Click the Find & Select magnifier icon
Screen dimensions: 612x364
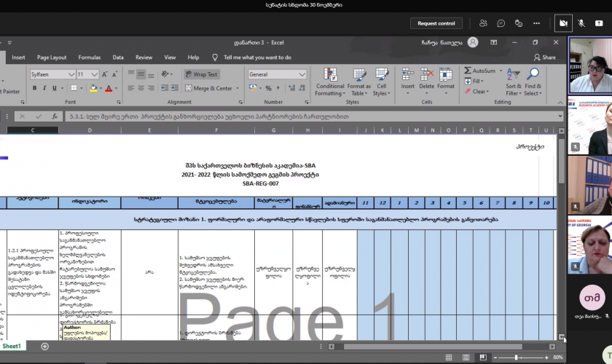[x=533, y=75]
